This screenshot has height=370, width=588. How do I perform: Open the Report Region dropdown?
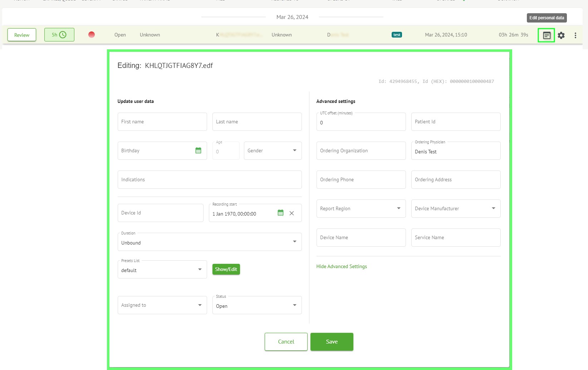pos(361,208)
